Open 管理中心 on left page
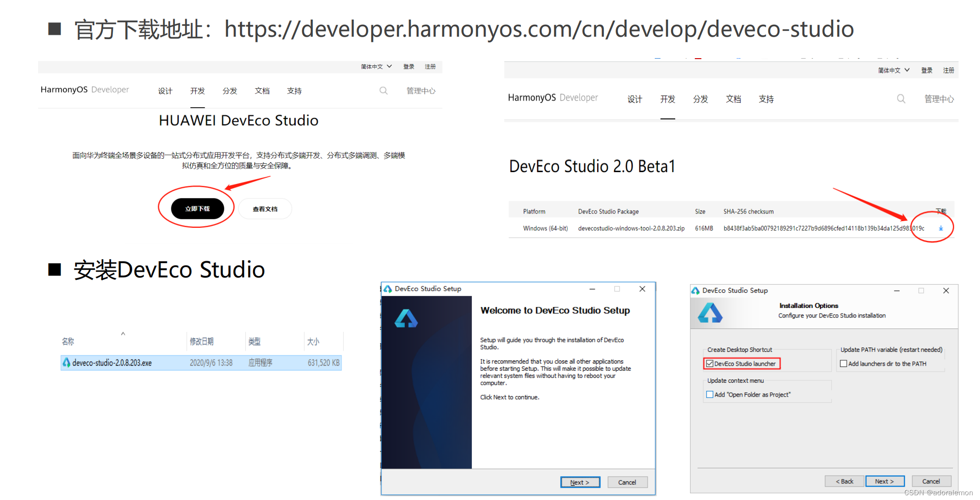The image size is (980, 500). tap(421, 91)
